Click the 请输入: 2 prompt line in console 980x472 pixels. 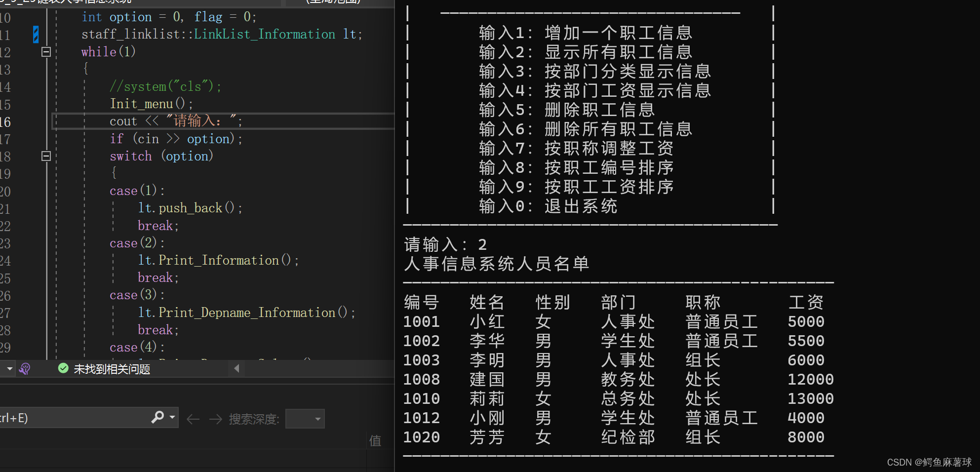click(x=445, y=245)
